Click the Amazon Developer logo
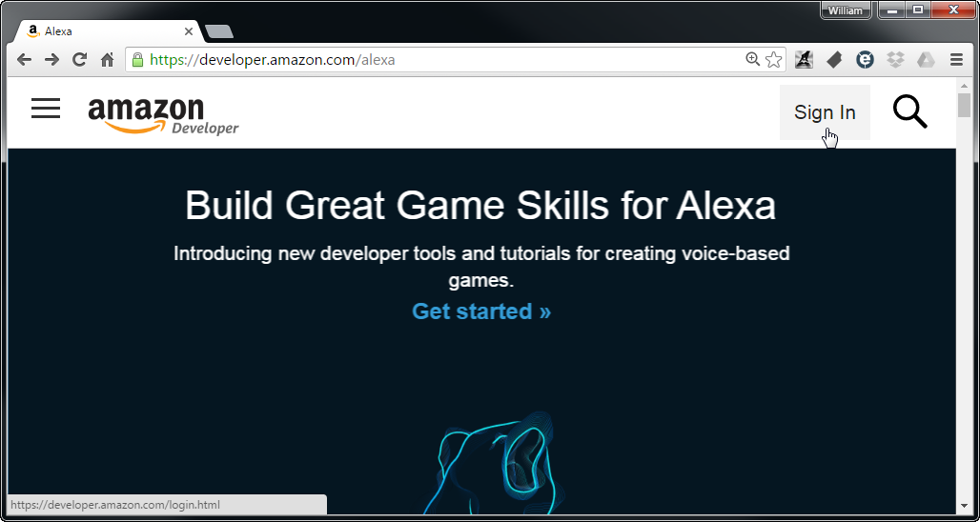The height and width of the screenshot is (522, 980). [x=163, y=115]
